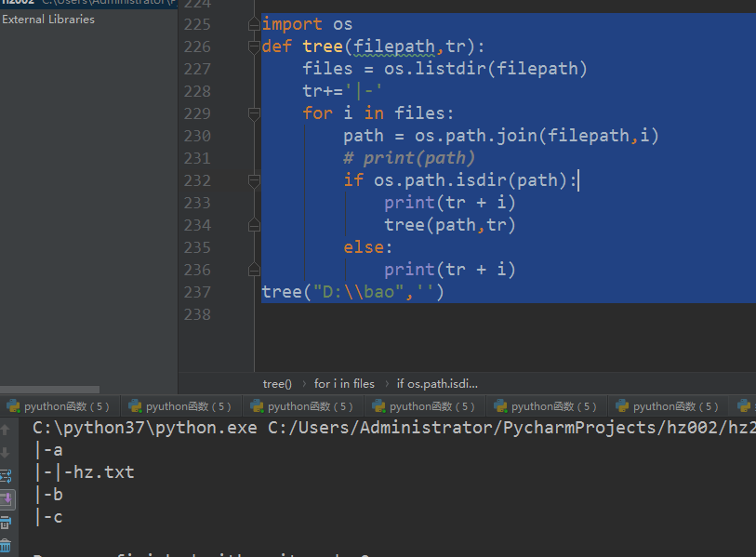The height and width of the screenshot is (557, 756).
Task: Click the 'if os.path.isdi...' breadcrumb
Action: (437, 384)
